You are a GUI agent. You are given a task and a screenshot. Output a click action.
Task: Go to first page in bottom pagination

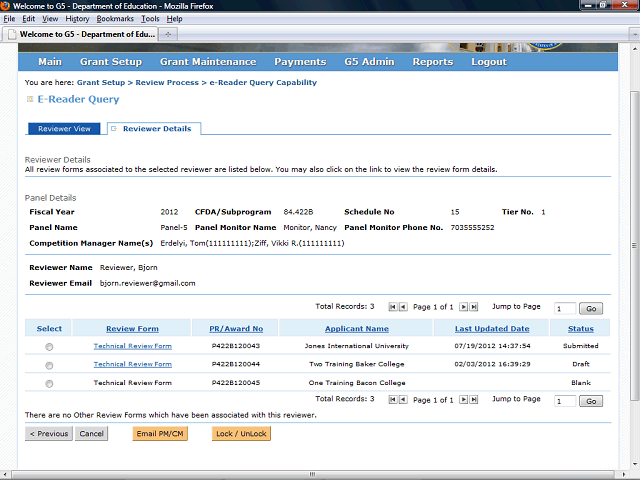coord(393,400)
